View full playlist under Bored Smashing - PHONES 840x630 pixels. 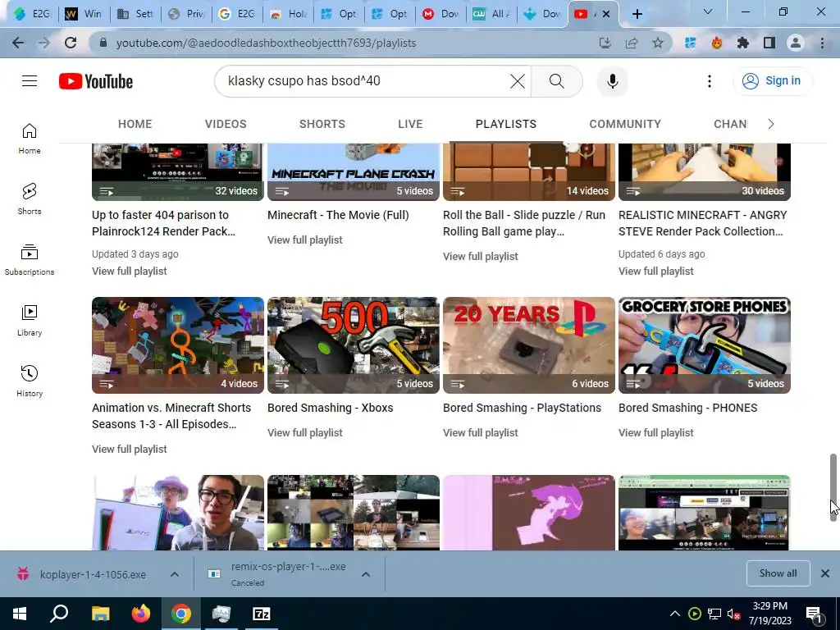(x=656, y=433)
